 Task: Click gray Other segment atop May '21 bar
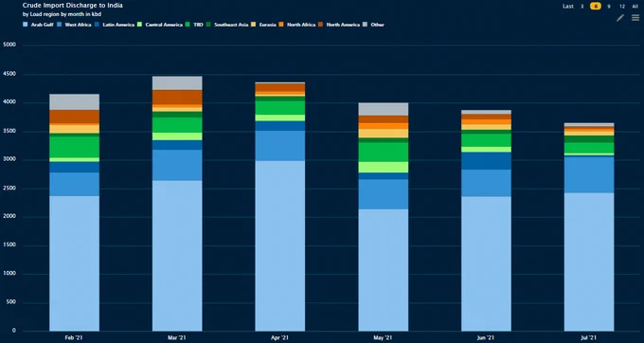[384, 109]
